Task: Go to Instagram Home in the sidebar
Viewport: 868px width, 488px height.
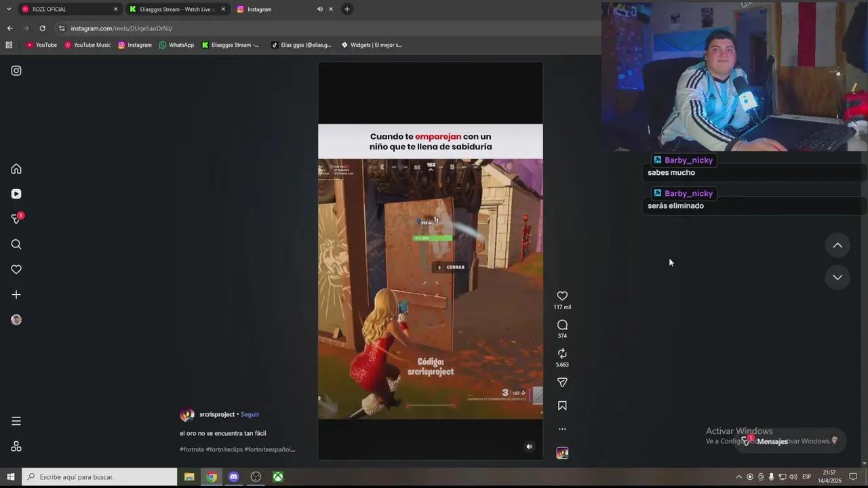Action: point(16,169)
